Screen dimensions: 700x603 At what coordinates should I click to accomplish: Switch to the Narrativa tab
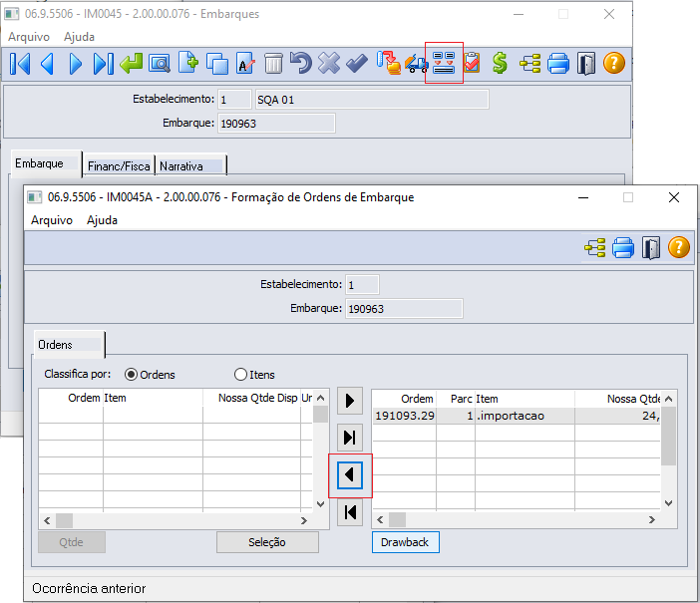click(191, 166)
